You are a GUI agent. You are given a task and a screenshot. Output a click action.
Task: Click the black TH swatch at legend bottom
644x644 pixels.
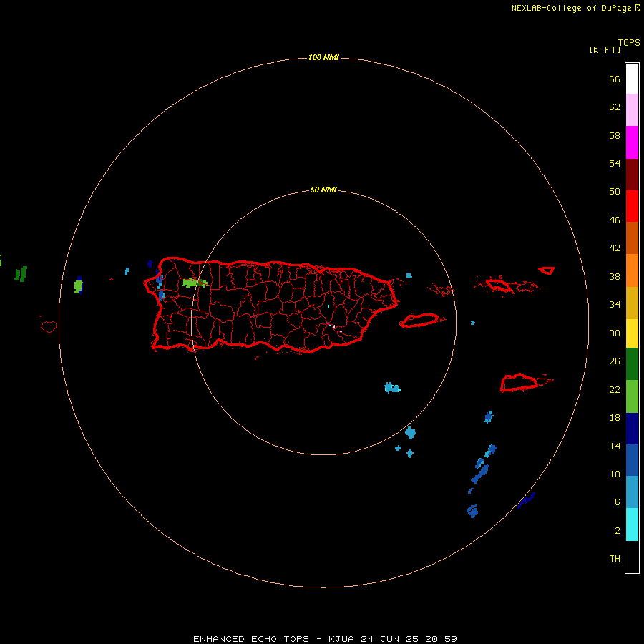632,557
